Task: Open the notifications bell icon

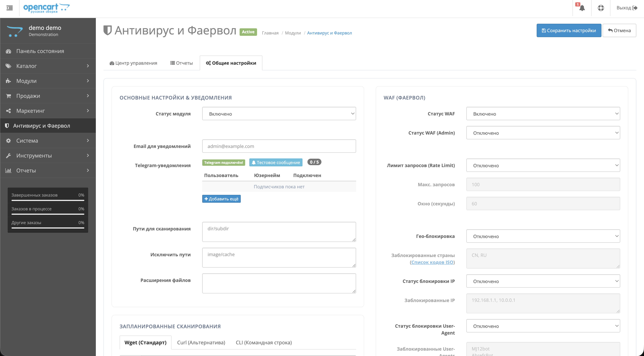Action: (x=582, y=8)
